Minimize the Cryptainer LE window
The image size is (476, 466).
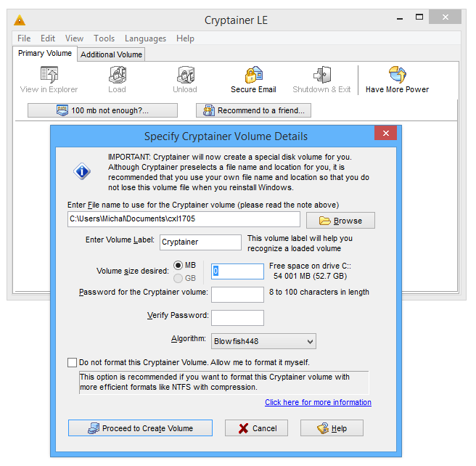(x=400, y=19)
